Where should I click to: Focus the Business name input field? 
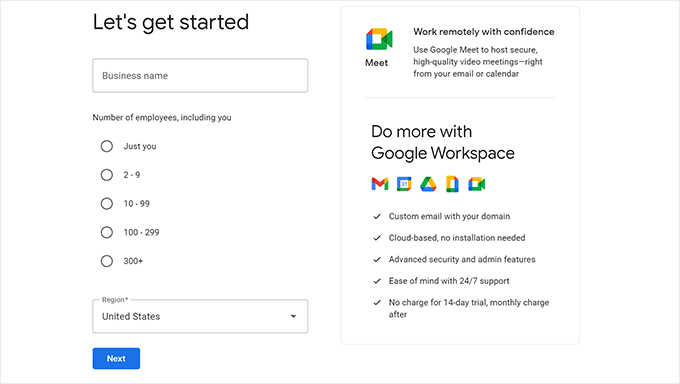point(200,75)
